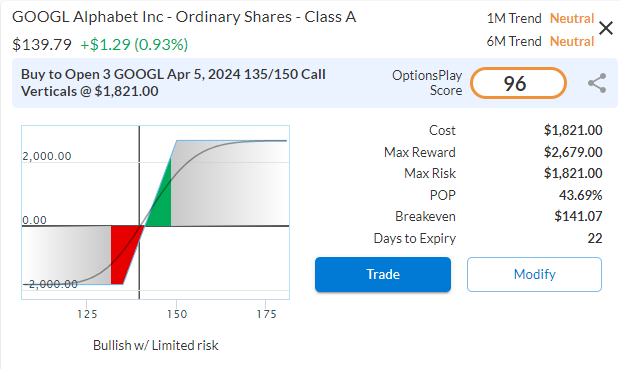Viewport: 620px width, 369px height.
Task: Click the share icon beside the score
Action: 597,83
